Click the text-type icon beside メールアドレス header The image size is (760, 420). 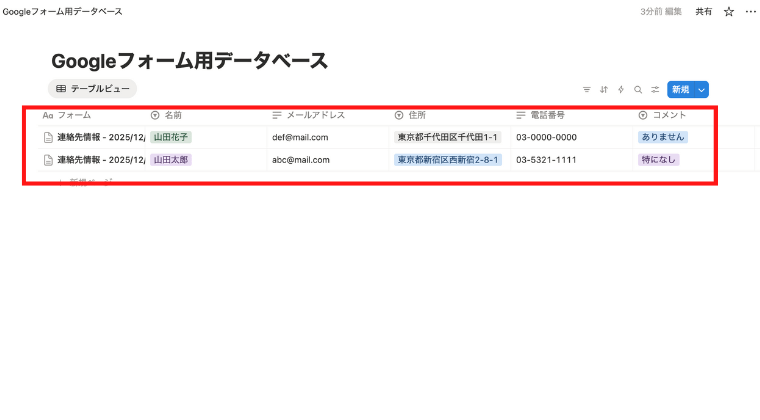[277, 115]
